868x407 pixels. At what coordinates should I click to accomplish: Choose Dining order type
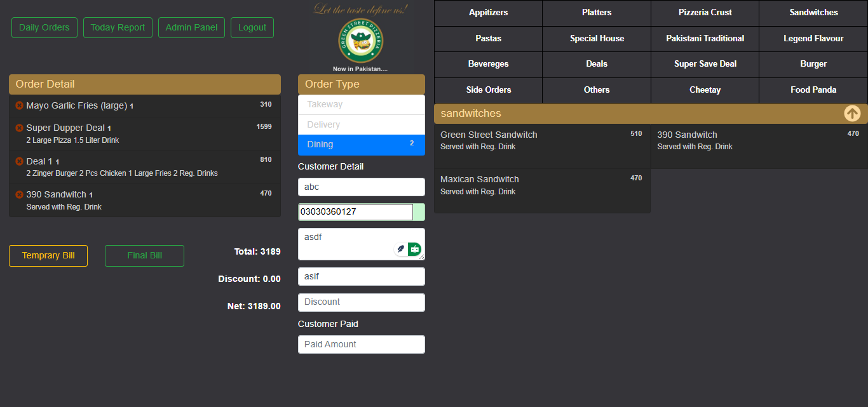tap(361, 145)
